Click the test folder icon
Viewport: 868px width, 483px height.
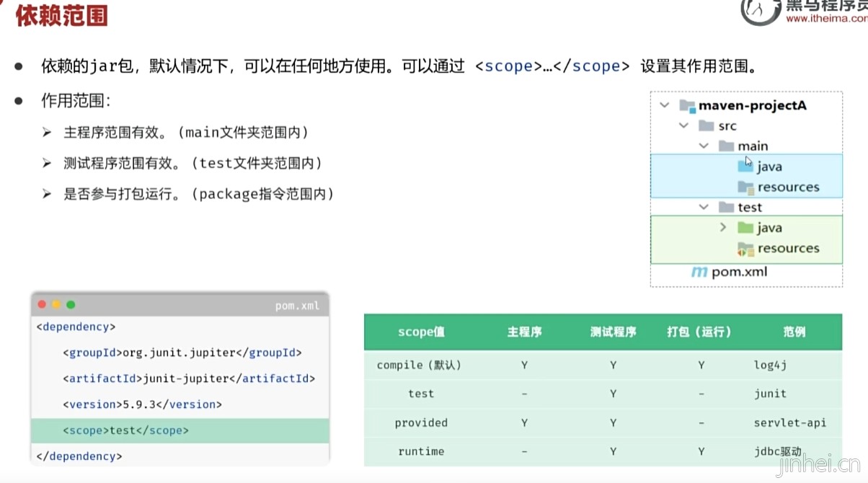click(726, 208)
